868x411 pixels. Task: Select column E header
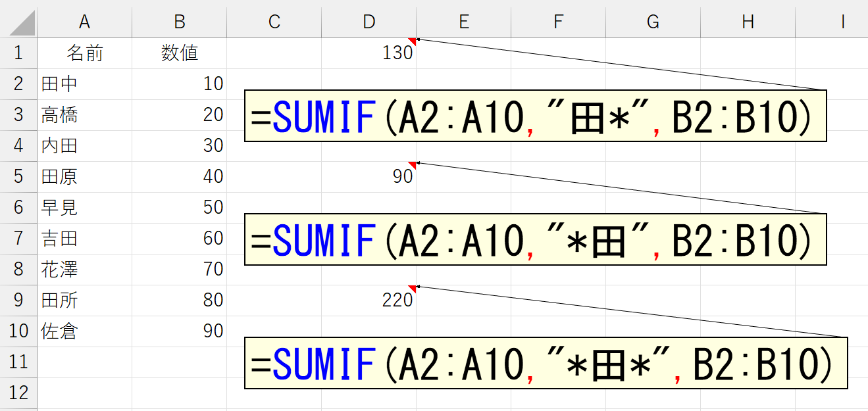pyautogui.click(x=463, y=22)
